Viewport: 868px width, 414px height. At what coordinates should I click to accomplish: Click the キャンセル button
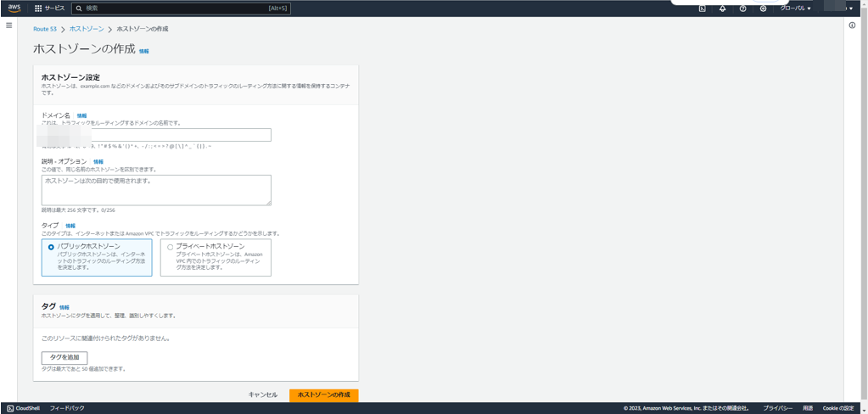[263, 395]
